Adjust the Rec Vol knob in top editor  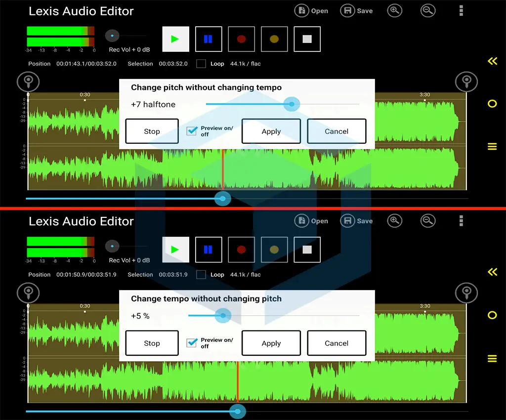pos(112,36)
